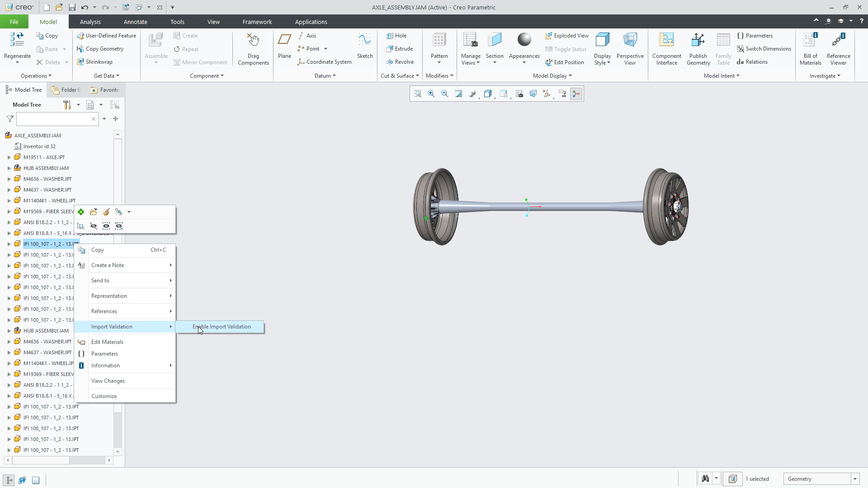The image size is (868, 488).
Task: Toggle Exploded View
Action: (x=567, y=36)
